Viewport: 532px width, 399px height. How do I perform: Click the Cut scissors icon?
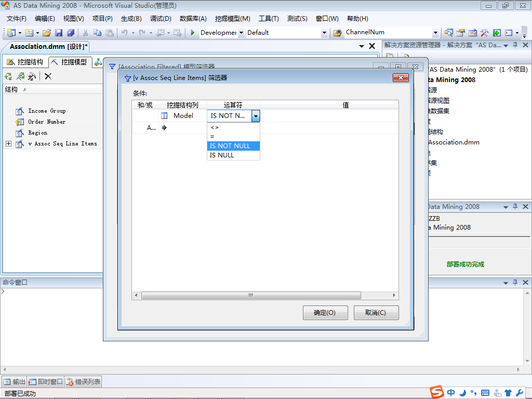86,33
